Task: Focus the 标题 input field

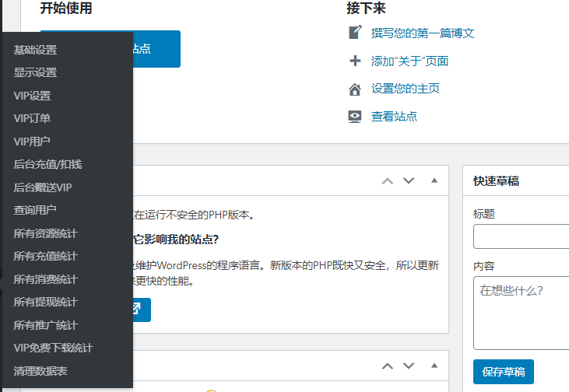Action: pos(521,236)
